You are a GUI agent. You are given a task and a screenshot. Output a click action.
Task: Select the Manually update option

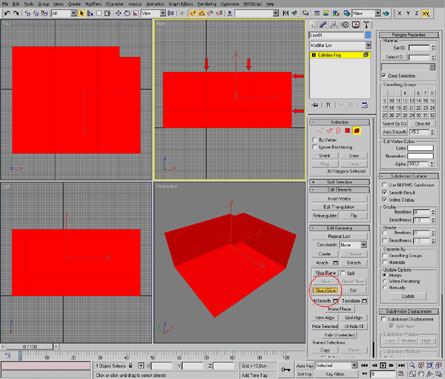[385, 287]
